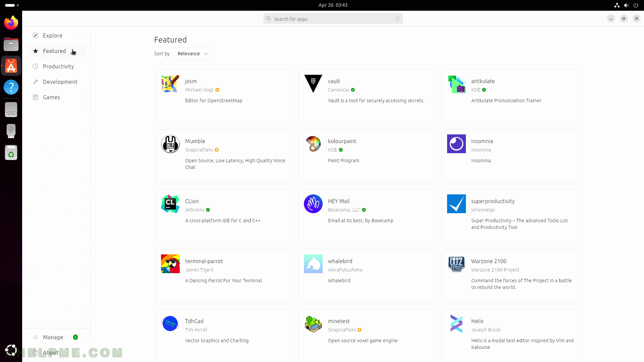Click the volume indicator in top bar
644x362 pixels.
(x=626, y=5)
